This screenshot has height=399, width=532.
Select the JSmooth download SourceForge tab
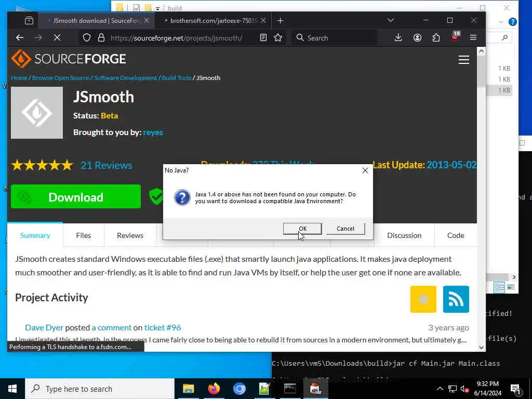97,21
